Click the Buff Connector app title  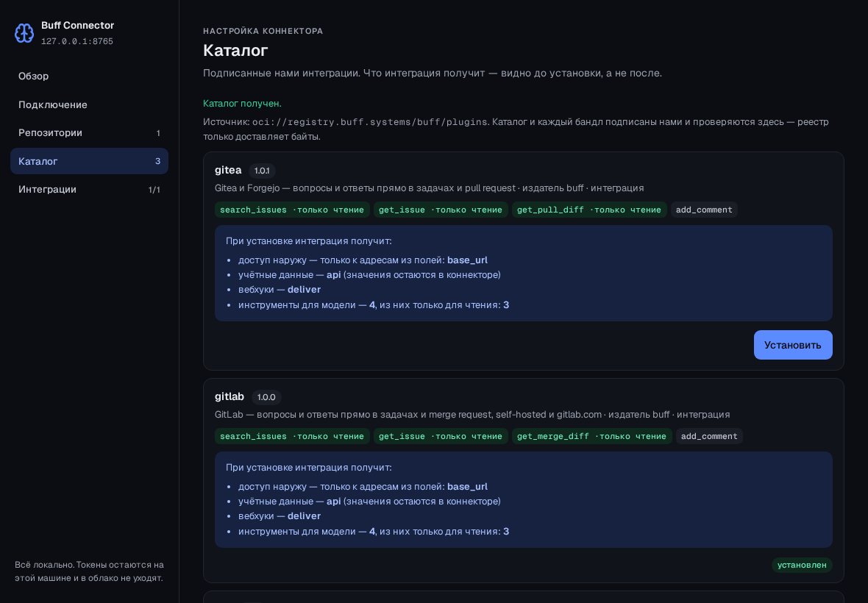[77, 26]
